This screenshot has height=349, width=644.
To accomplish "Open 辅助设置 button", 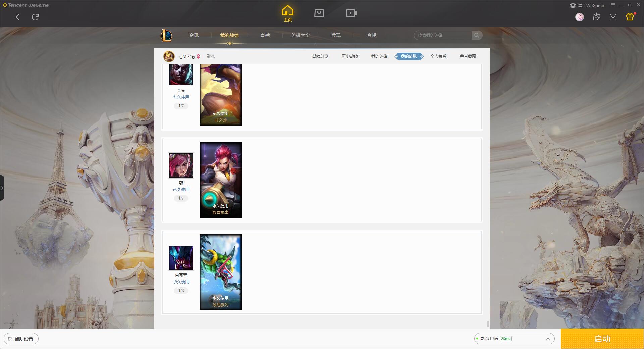I will (21, 339).
